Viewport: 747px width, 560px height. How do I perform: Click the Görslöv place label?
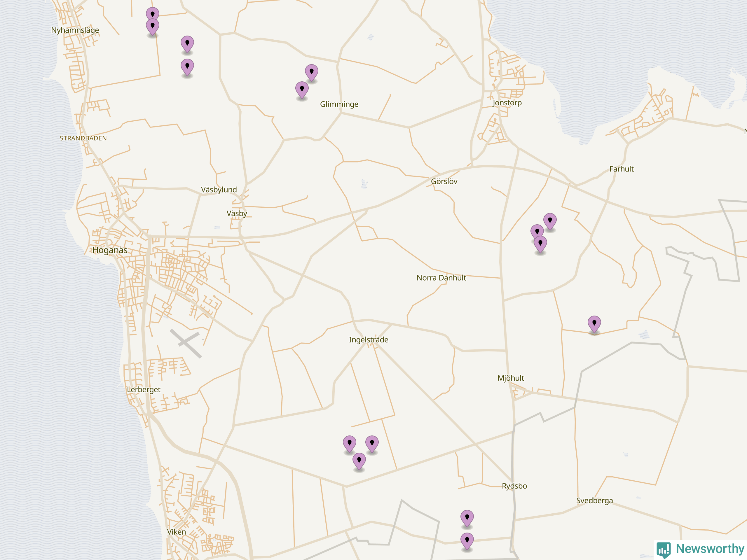[x=444, y=181]
